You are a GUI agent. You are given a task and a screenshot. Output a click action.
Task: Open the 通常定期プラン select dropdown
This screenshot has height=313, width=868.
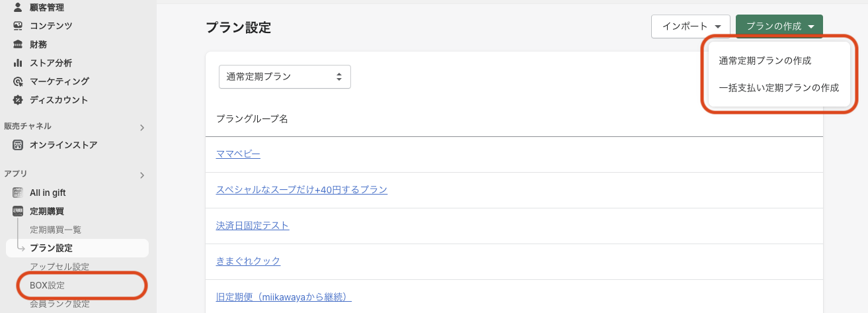[x=284, y=77]
